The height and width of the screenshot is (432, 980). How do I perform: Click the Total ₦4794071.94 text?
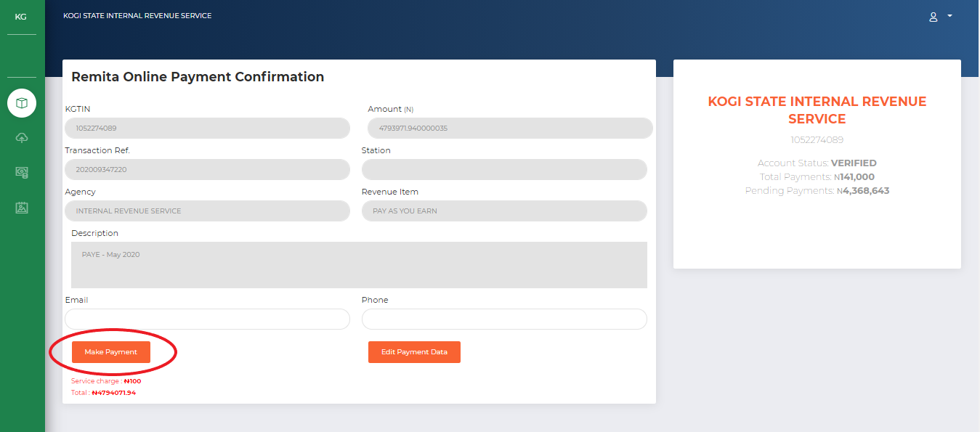[103, 393]
